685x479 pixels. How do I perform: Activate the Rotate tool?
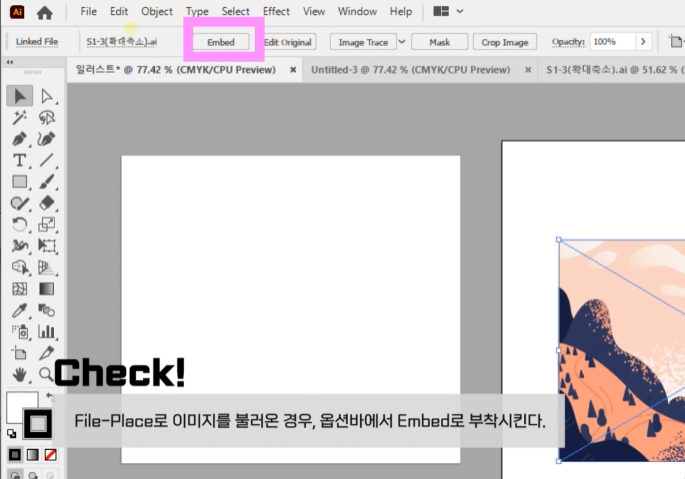click(20, 225)
